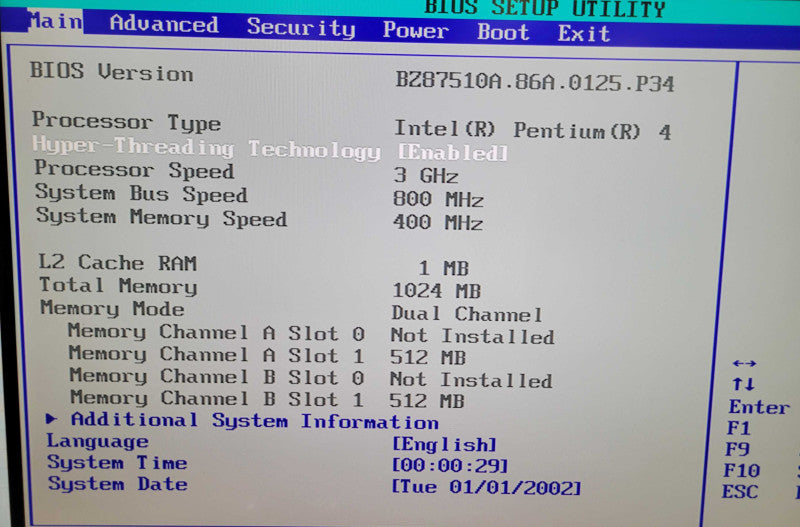Click Intel(R) Pentium(R) 4 value
The width and height of the screenshot is (800, 527).
coord(533,130)
